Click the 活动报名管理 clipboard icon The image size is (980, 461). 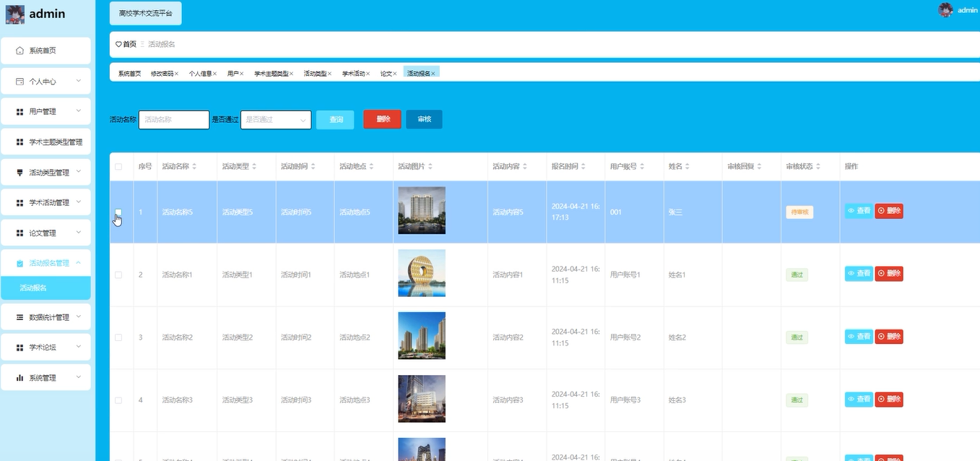[20, 264]
